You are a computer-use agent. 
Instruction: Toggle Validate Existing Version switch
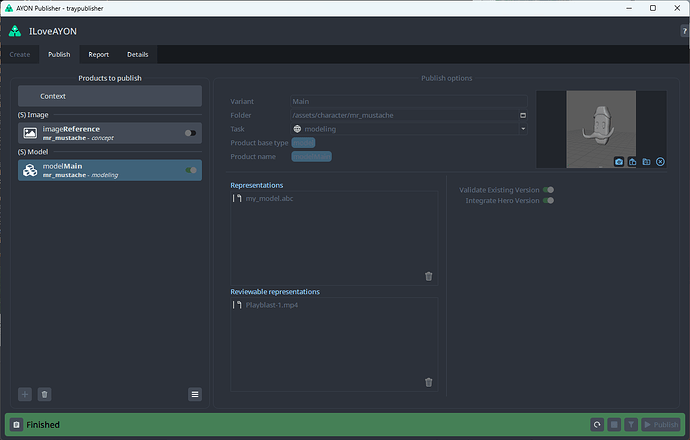[548, 190]
